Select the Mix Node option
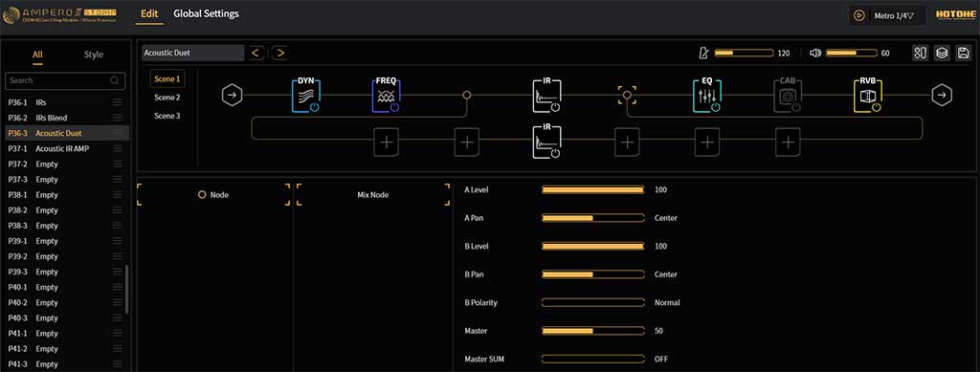 pos(373,195)
